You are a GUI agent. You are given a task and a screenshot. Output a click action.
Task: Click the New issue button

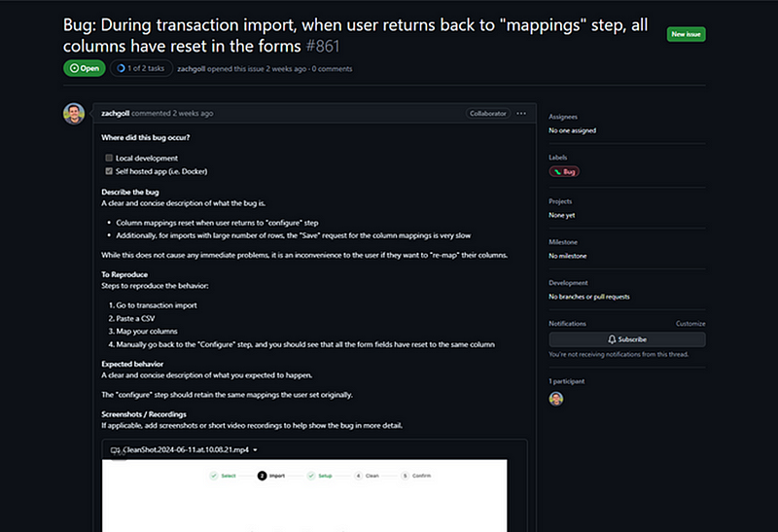[686, 34]
